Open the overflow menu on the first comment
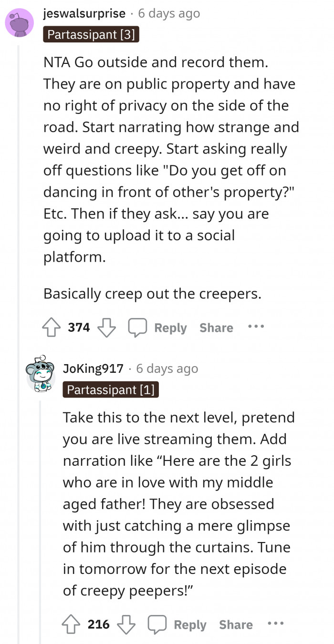 [x=256, y=327]
